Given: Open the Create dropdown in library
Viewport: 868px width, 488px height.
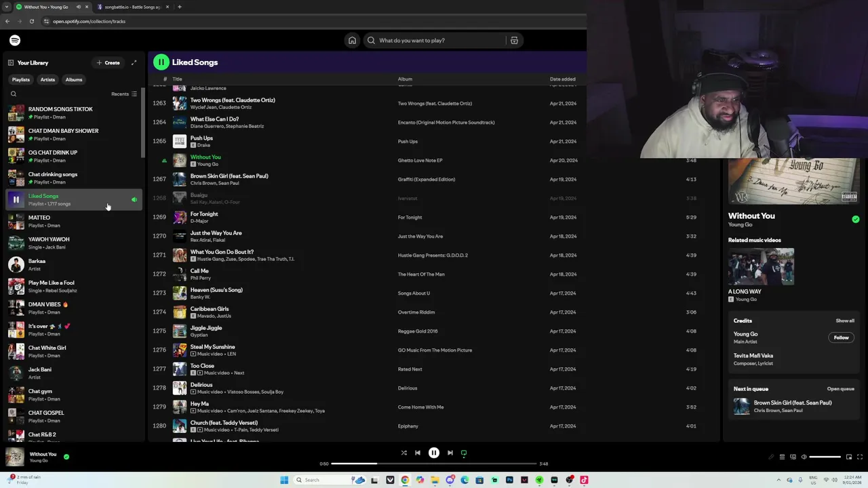Looking at the screenshot, I should [108, 62].
